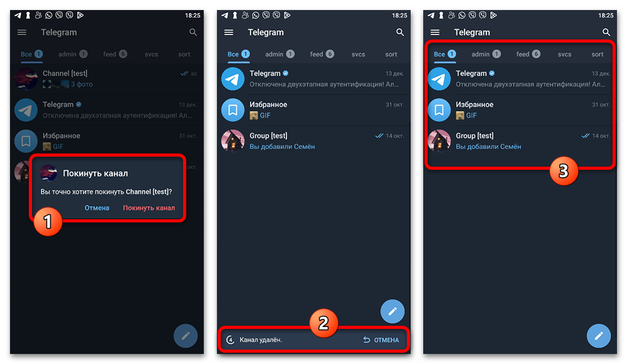Image resolution: width=627 pixels, height=364 pixels.
Task: Click channel avatar in leave channel dialog
Action: pyautogui.click(x=48, y=173)
